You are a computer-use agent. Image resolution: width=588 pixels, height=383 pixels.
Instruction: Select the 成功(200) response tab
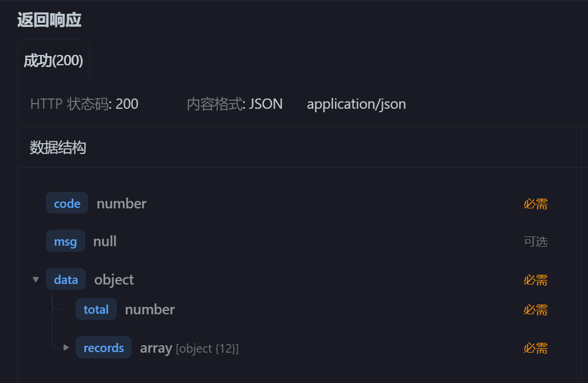53,61
